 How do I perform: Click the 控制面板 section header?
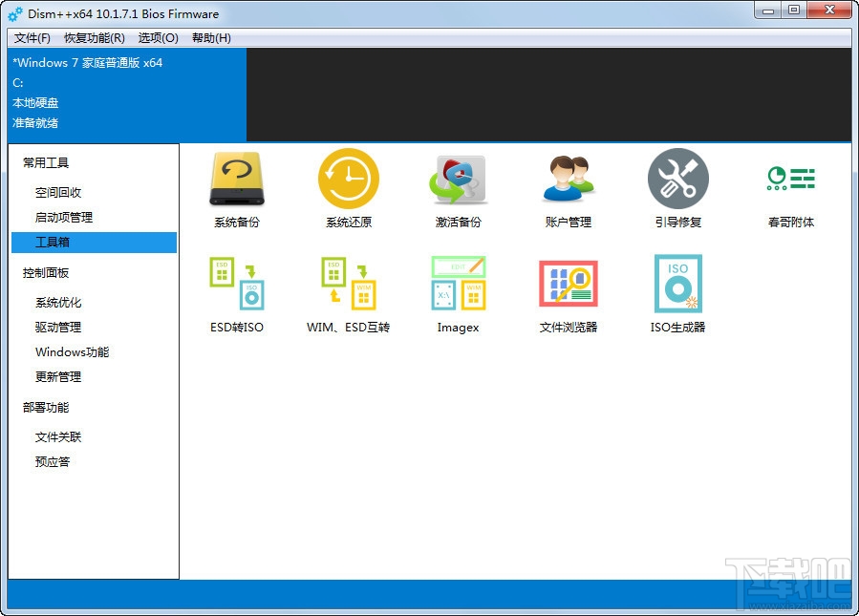tap(46, 273)
